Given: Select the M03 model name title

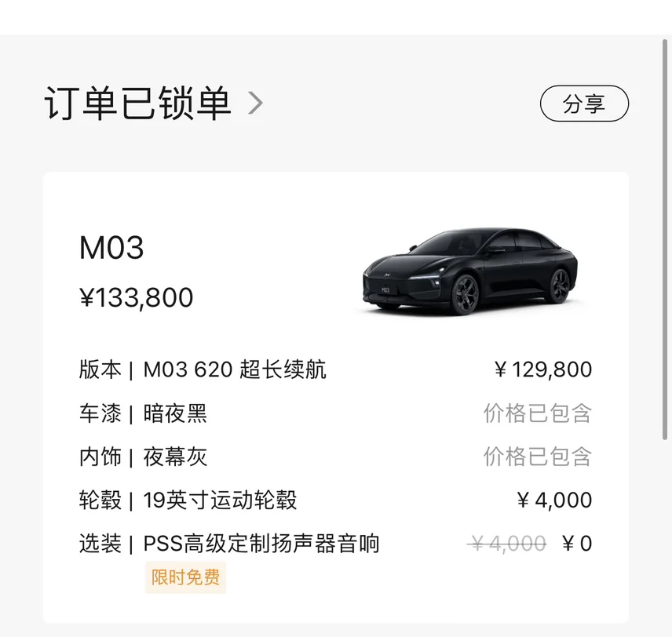Looking at the screenshot, I should pyautogui.click(x=111, y=248).
